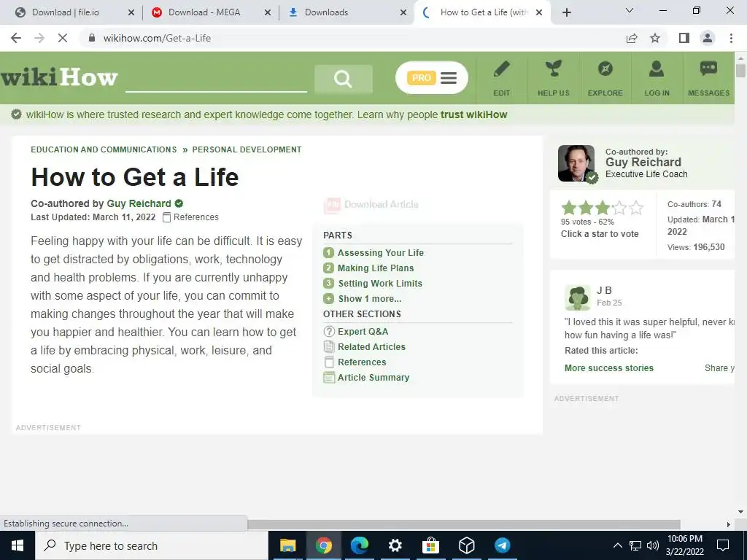Vote with the fourth star
Image resolution: width=747 pixels, height=560 pixels.
pyautogui.click(x=619, y=208)
